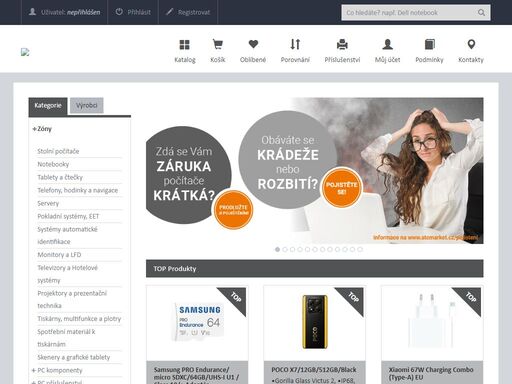512x384 pixels.
Task: Select the second banner carousel dot
Action: [285, 249]
